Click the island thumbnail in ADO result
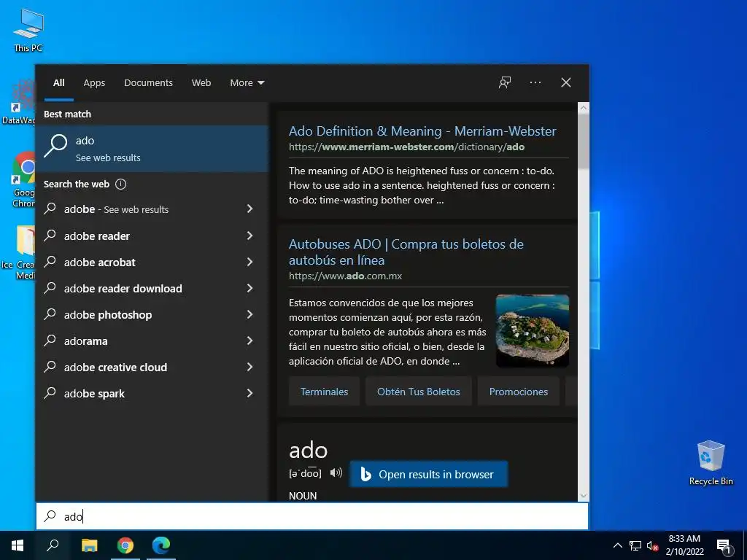The image size is (747, 560). 533,331
